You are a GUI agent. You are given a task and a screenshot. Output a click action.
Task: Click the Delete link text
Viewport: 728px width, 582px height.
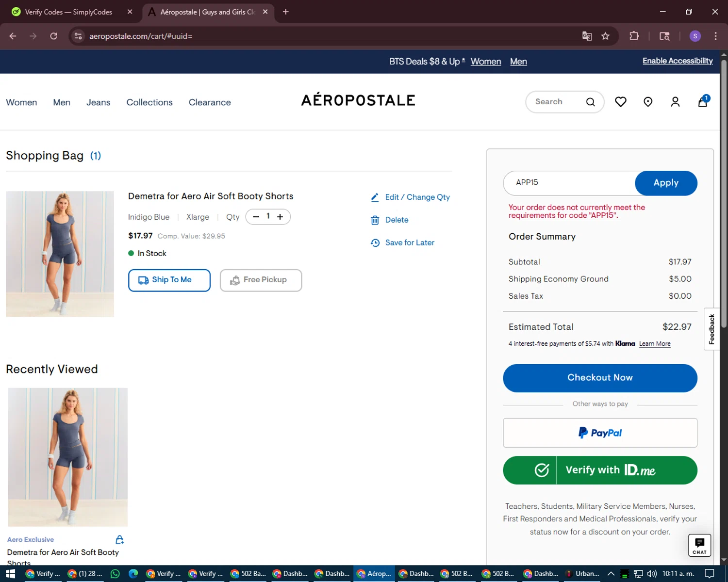[397, 220]
